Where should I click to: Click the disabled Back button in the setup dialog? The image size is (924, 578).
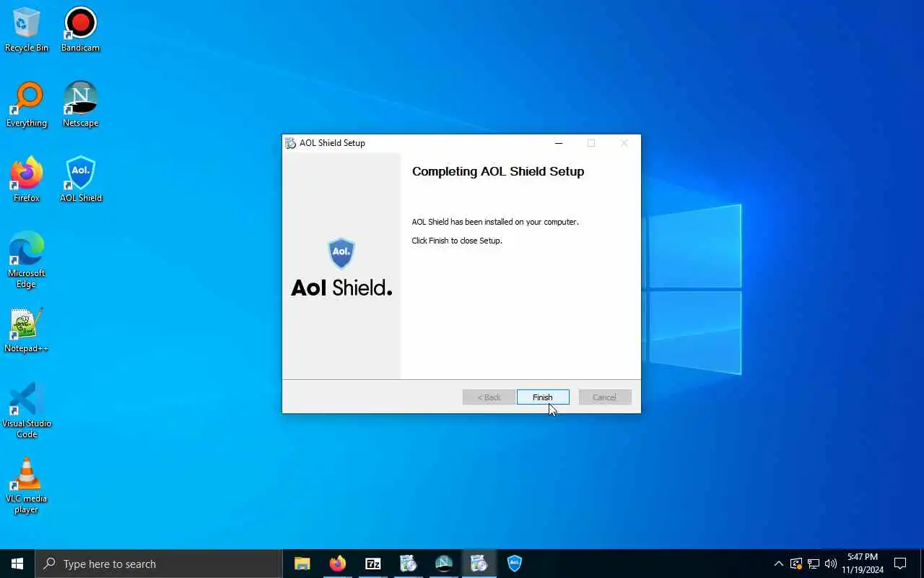point(489,397)
